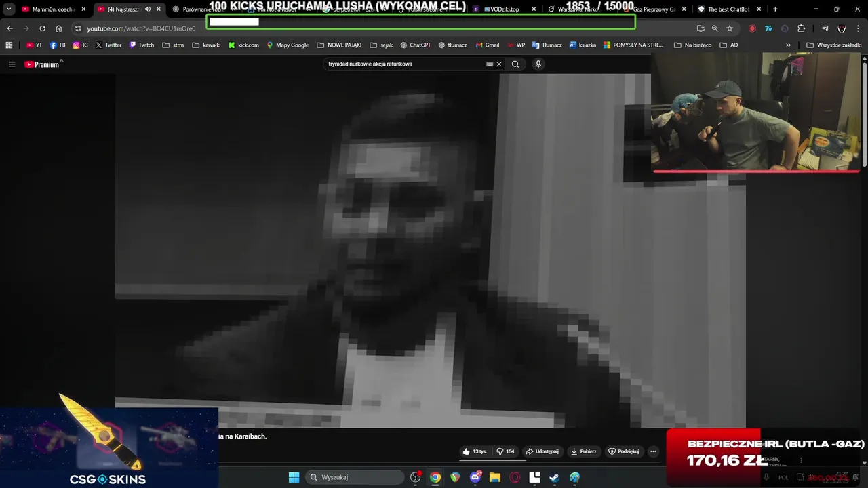Image resolution: width=868 pixels, height=488 pixels.
Task: Expand the sejak bookmarks folder
Action: (x=381, y=45)
